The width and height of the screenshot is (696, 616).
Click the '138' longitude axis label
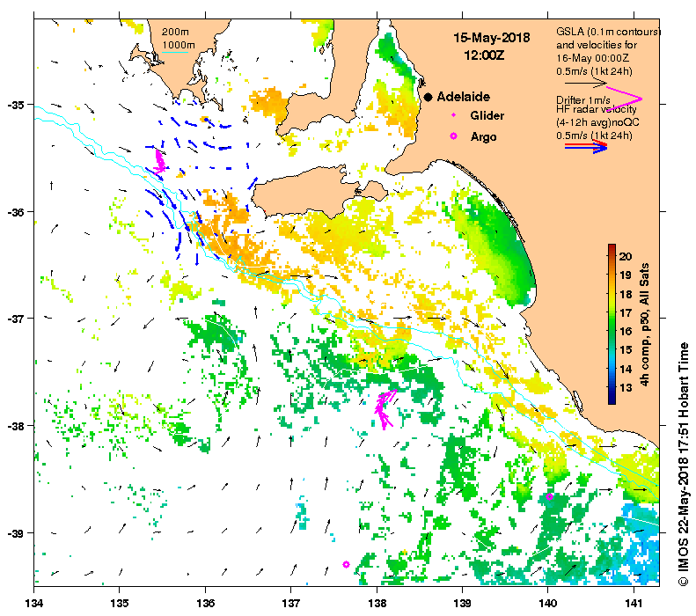377,603
